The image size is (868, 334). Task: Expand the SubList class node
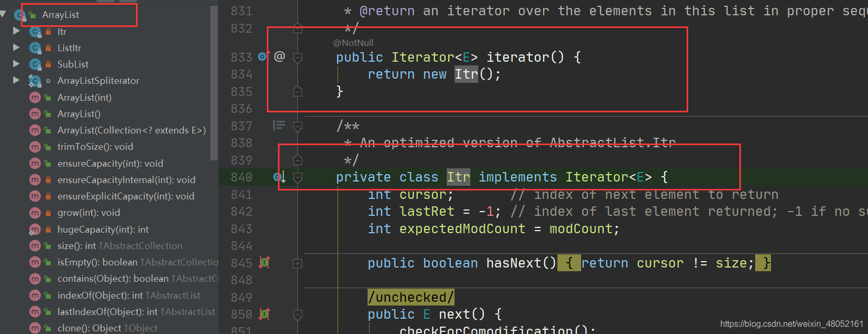click(x=16, y=64)
